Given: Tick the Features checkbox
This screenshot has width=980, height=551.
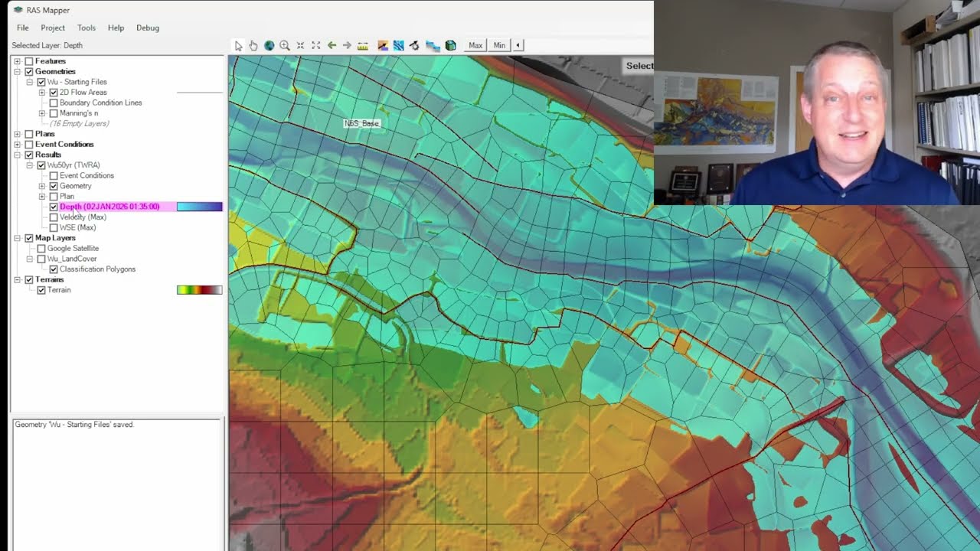Looking at the screenshot, I should (x=29, y=61).
